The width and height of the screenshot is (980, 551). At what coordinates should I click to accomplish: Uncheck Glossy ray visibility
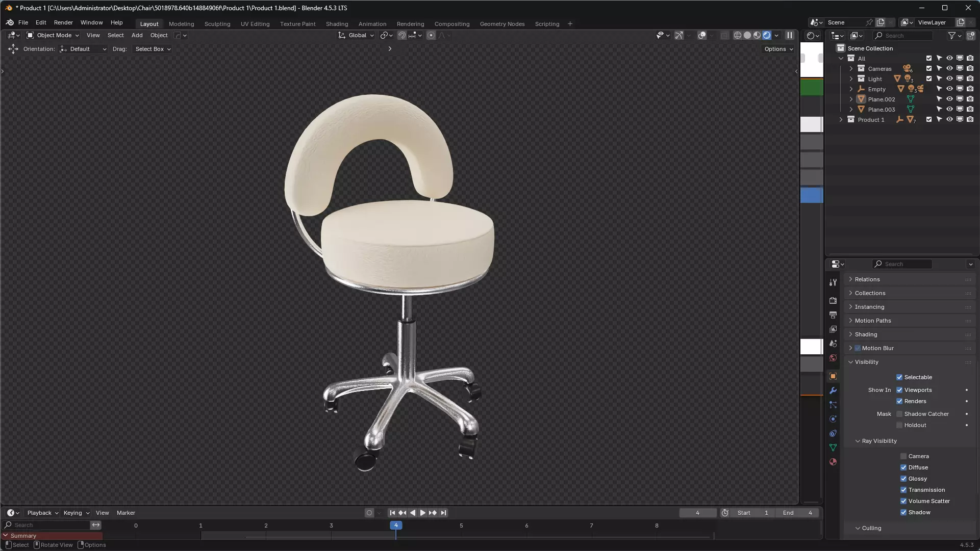coord(903,479)
